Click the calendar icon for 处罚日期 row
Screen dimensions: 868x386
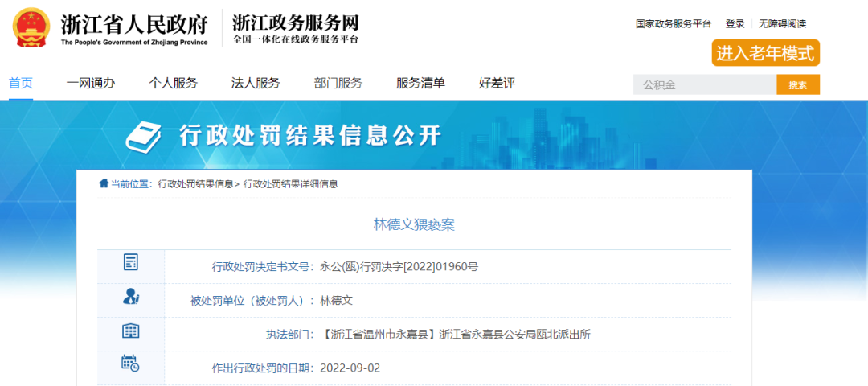[x=131, y=363]
